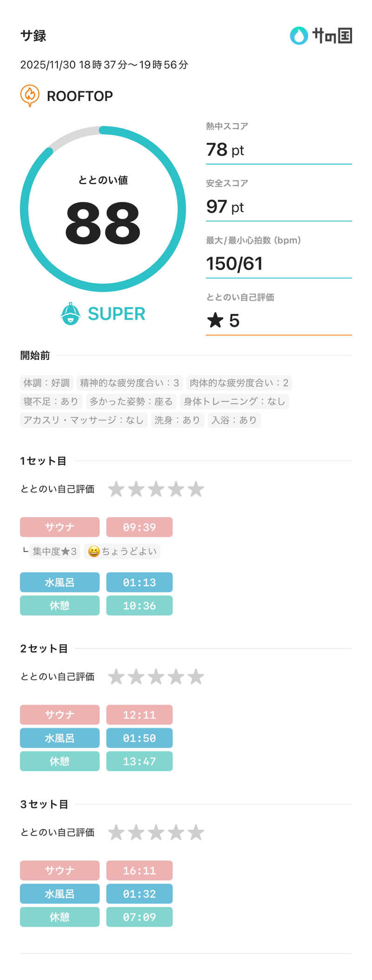Open the ROOFTOP facility name
The height and width of the screenshot is (980, 372).
[80, 96]
